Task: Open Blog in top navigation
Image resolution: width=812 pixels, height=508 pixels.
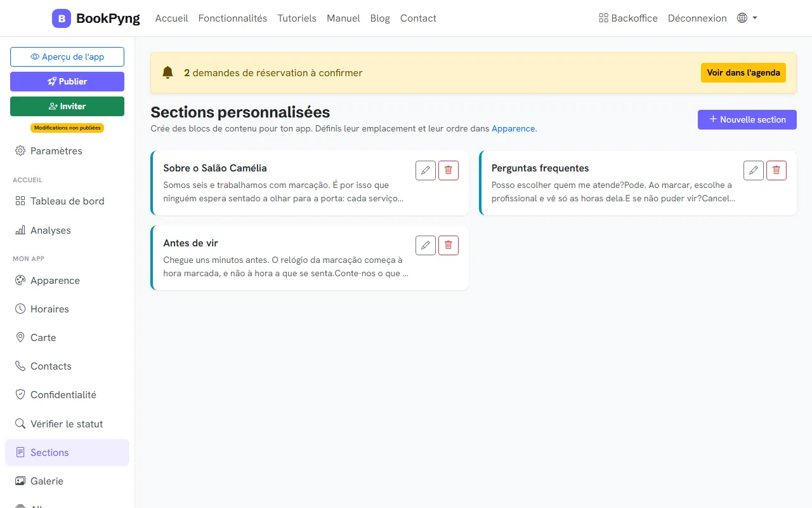Action: [380, 18]
